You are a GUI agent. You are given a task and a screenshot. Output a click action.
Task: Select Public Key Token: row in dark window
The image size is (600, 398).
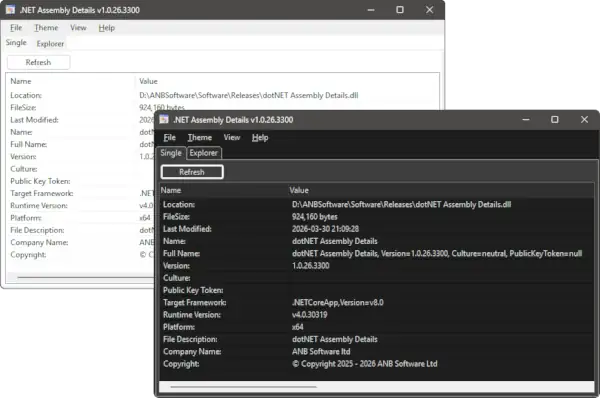pyautogui.click(x=377, y=290)
